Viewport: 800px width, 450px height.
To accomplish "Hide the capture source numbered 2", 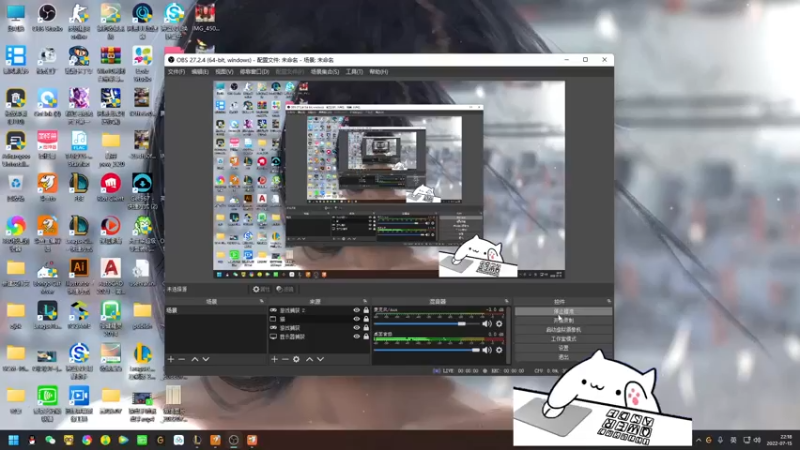I will click(357, 310).
